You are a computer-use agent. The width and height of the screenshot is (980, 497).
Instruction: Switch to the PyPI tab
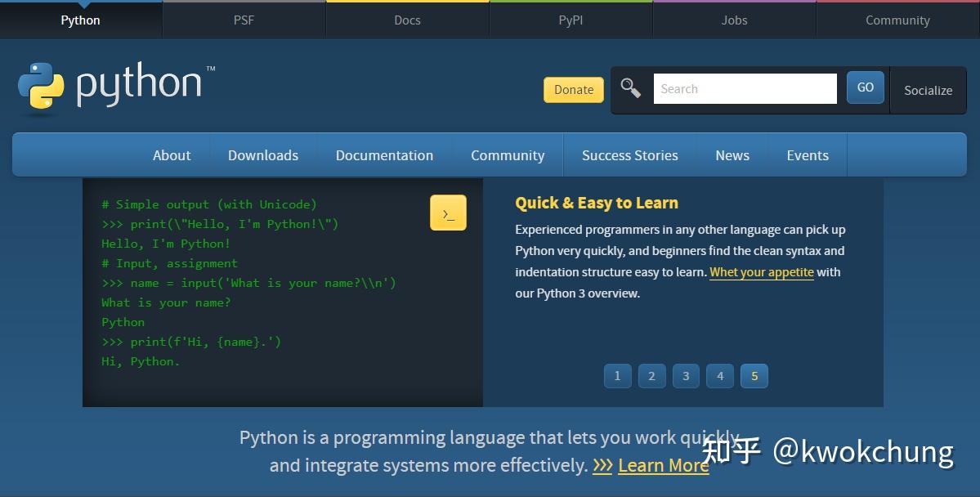pyautogui.click(x=571, y=20)
